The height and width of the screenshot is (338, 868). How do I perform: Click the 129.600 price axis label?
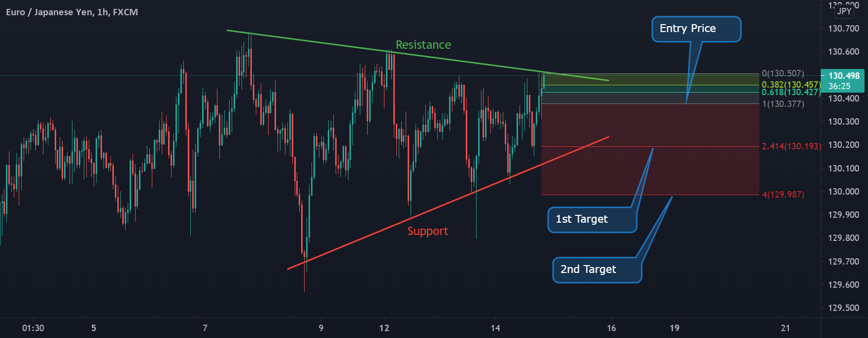pyautogui.click(x=844, y=285)
